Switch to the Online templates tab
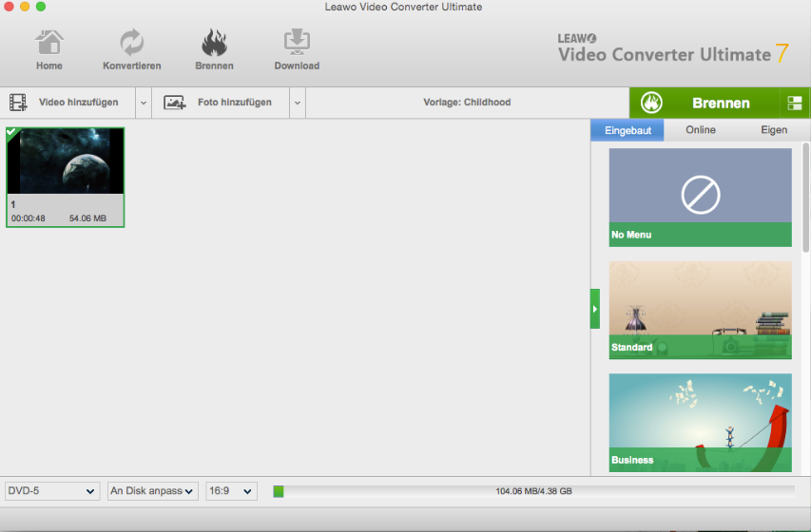Viewport: 811px width, 532px height. click(701, 130)
